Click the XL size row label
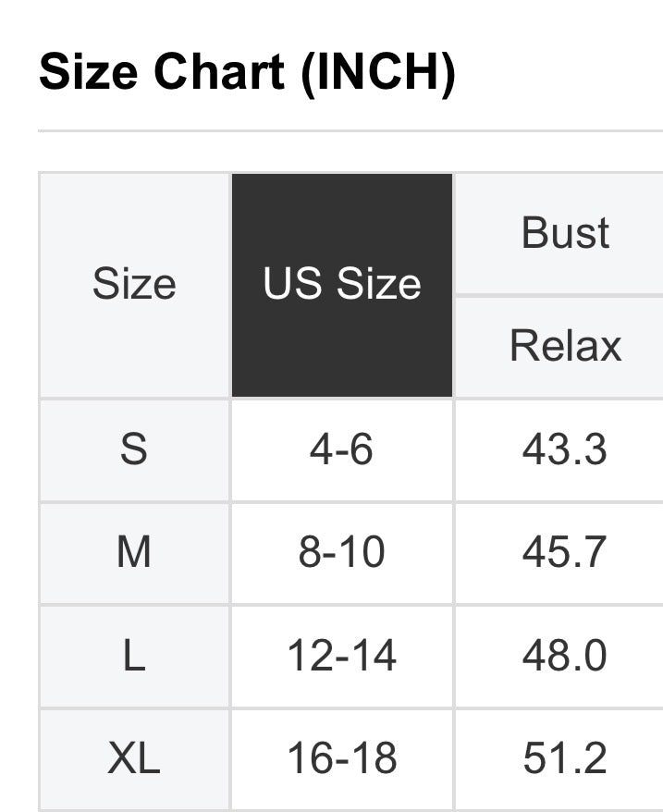This screenshot has width=663, height=812. click(134, 759)
